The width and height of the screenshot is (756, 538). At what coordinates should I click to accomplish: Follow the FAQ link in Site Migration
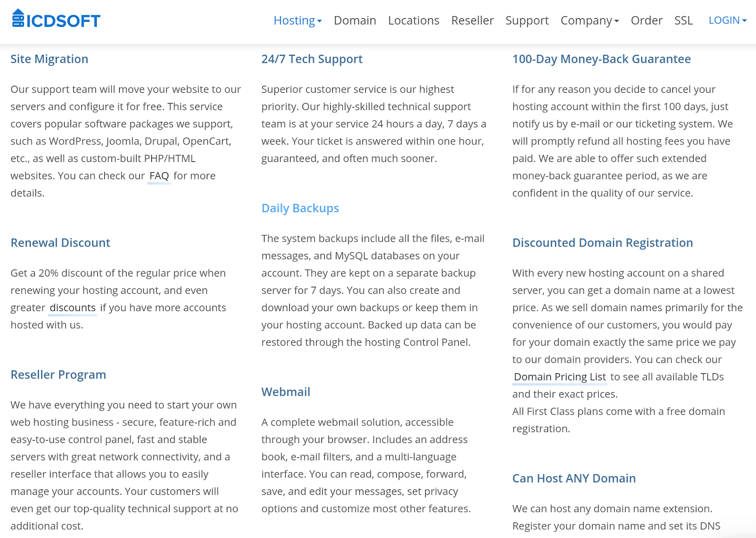(159, 176)
